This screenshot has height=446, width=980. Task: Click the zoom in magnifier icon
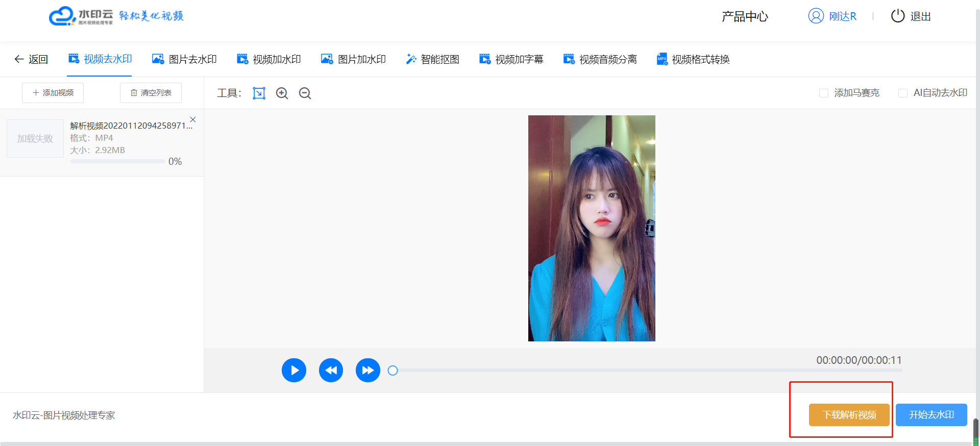pos(282,93)
